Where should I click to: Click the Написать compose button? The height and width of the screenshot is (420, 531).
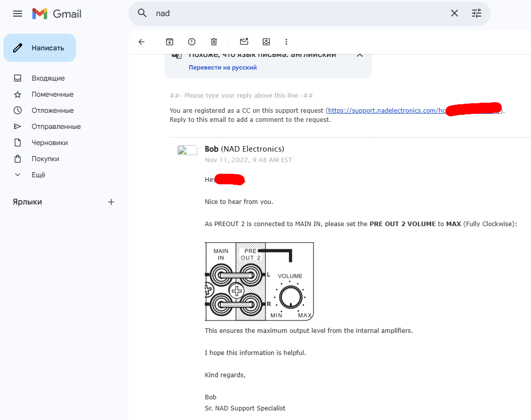click(x=40, y=48)
